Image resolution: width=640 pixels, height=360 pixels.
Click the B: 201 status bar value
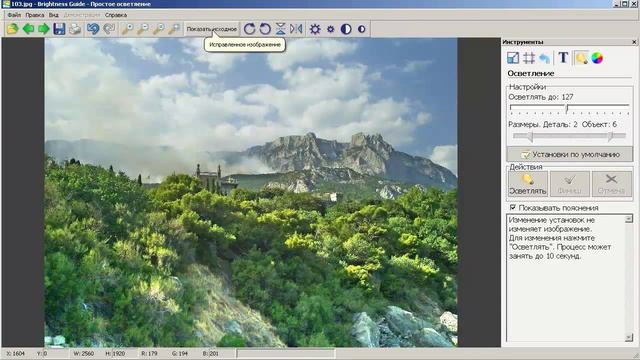coord(211,353)
